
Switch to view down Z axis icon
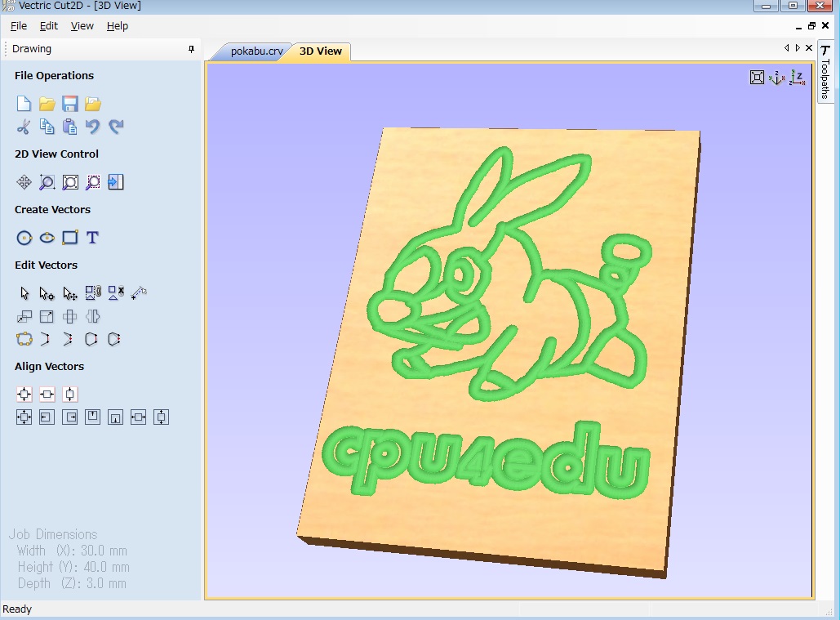[x=797, y=78]
